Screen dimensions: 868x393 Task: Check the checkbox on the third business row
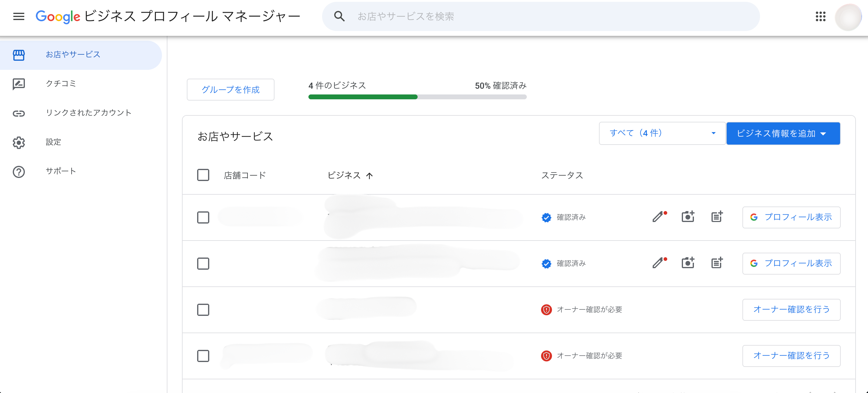click(x=203, y=310)
